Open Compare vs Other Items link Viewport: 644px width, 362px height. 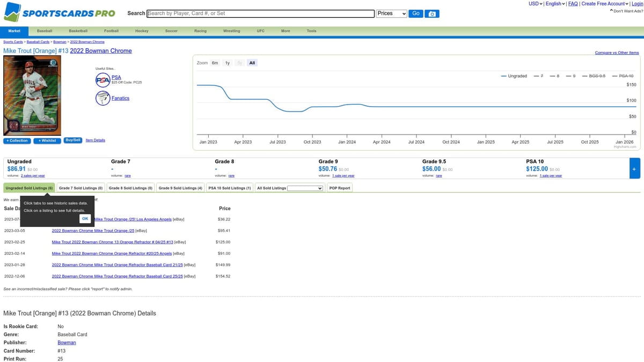[x=617, y=53]
